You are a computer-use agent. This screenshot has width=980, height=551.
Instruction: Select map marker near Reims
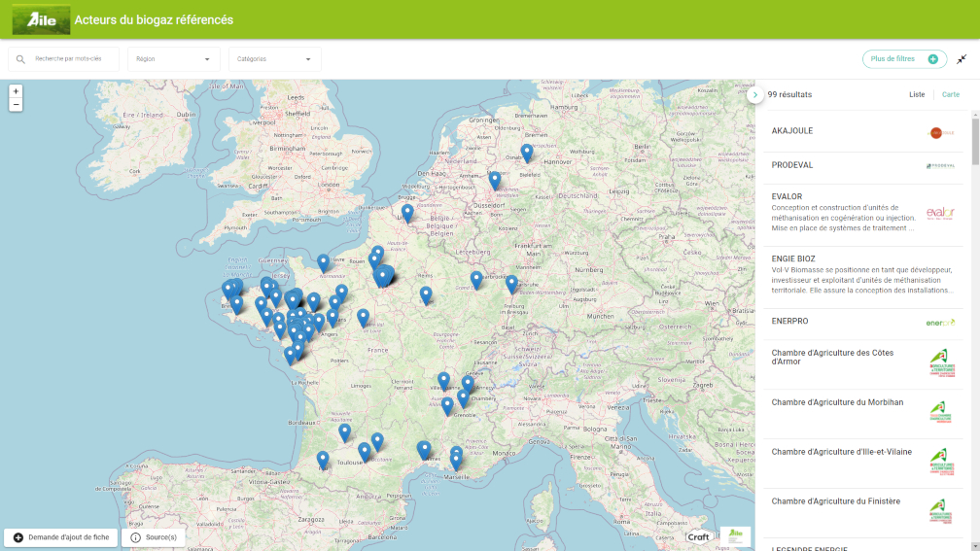pos(426,294)
